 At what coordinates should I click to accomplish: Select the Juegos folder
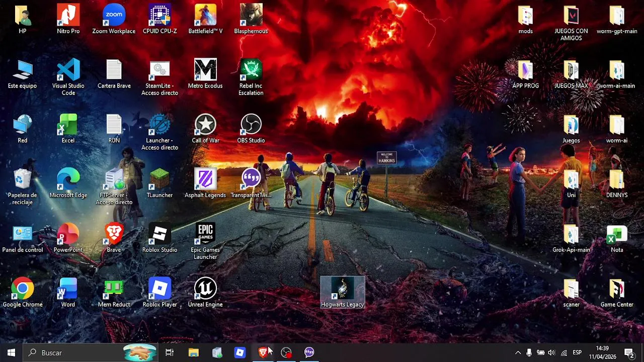tap(571, 129)
